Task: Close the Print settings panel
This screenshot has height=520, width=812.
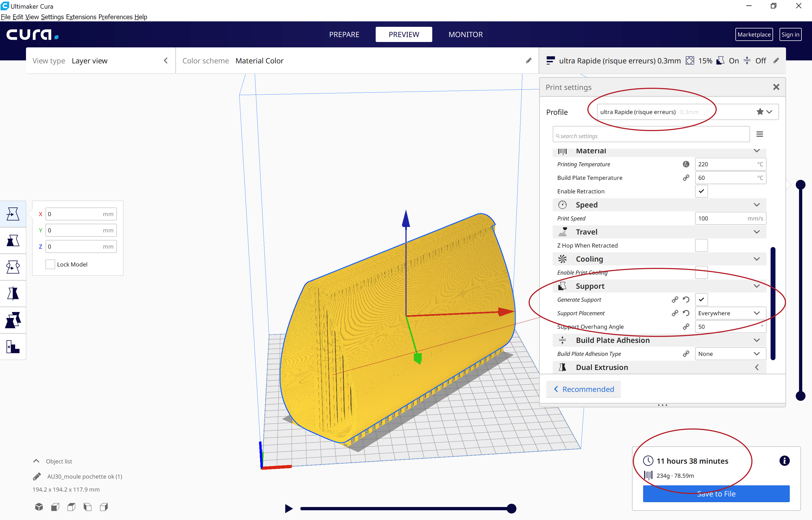Action: click(776, 87)
